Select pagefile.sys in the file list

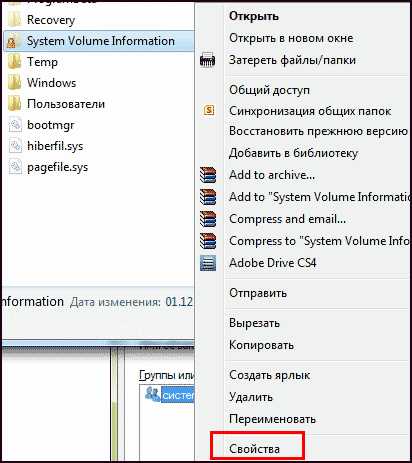(x=57, y=167)
